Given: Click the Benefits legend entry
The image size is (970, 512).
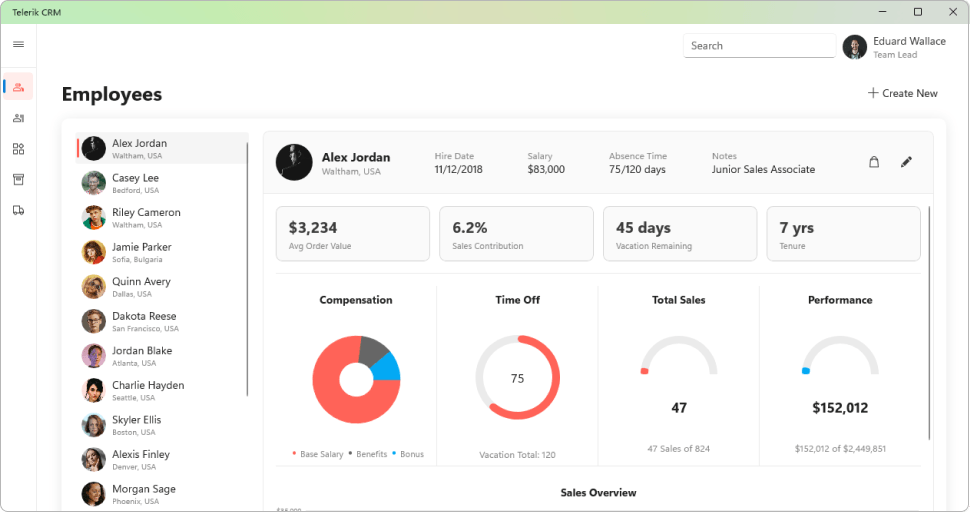Looking at the screenshot, I should [367, 454].
